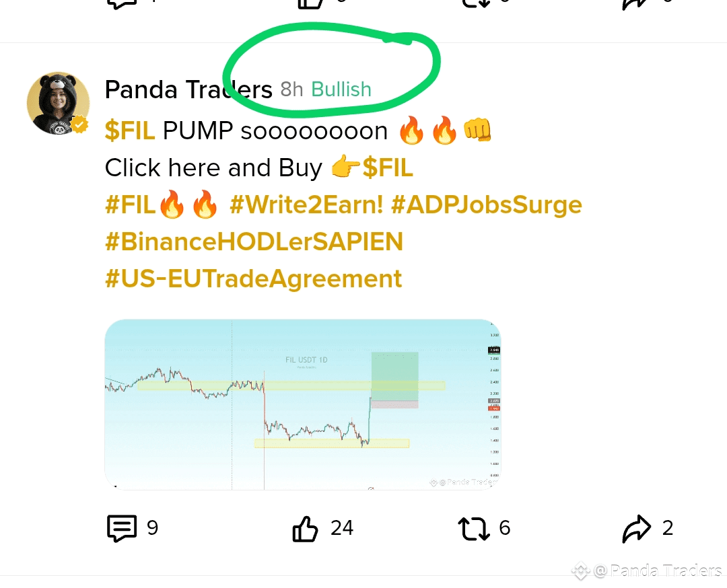Image resolution: width=727 pixels, height=588 pixels.
Task: Select the green Bullish tag
Action: [x=341, y=89]
